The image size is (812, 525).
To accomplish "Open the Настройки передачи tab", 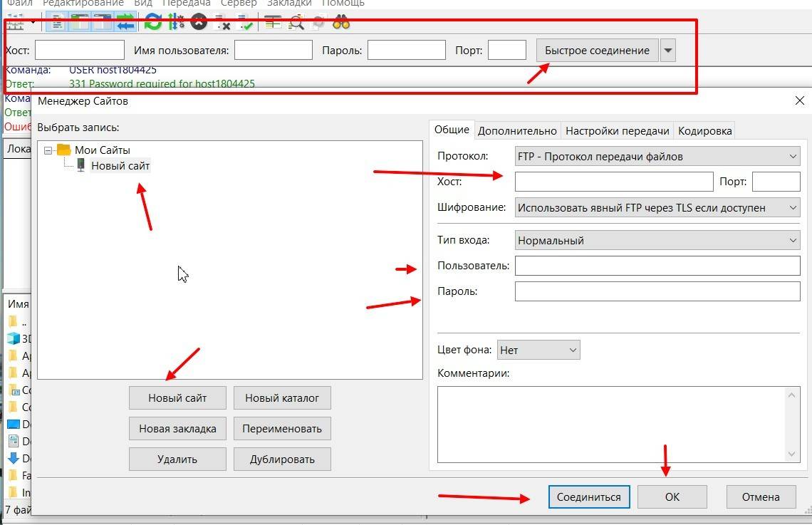I will (x=617, y=131).
